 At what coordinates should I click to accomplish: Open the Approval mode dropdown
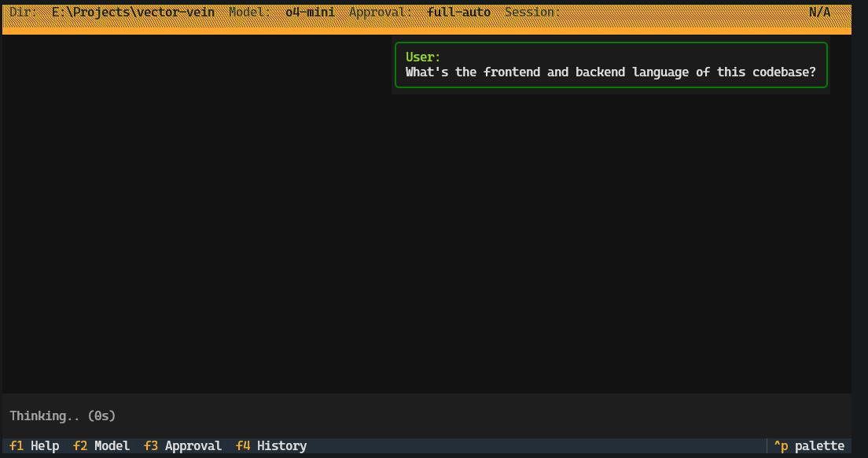(379, 11)
